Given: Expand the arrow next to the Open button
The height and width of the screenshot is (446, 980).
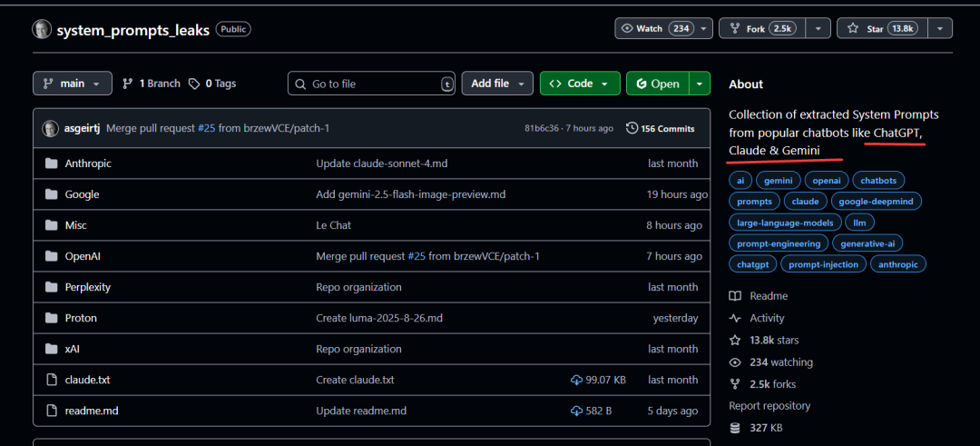Looking at the screenshot, I should click(x=700, y=84).
